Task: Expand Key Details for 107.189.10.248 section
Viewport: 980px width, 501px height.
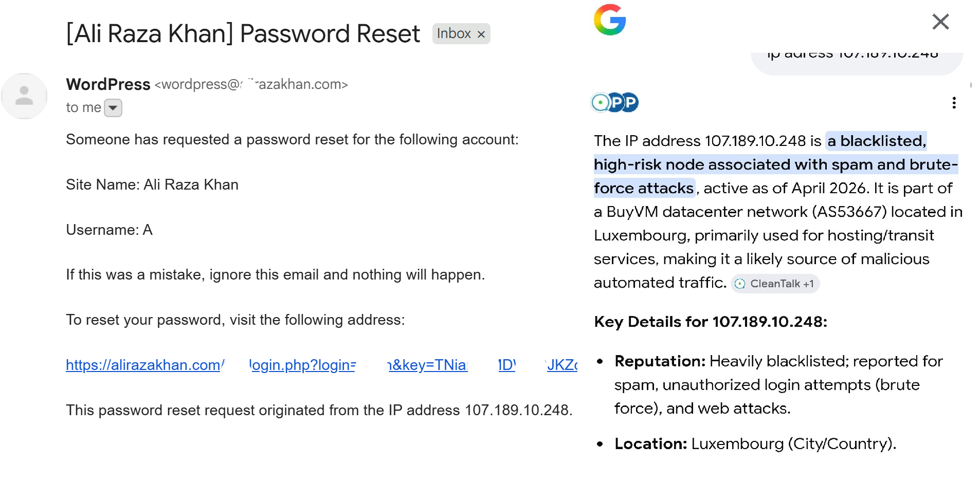Action: point(711,322)
